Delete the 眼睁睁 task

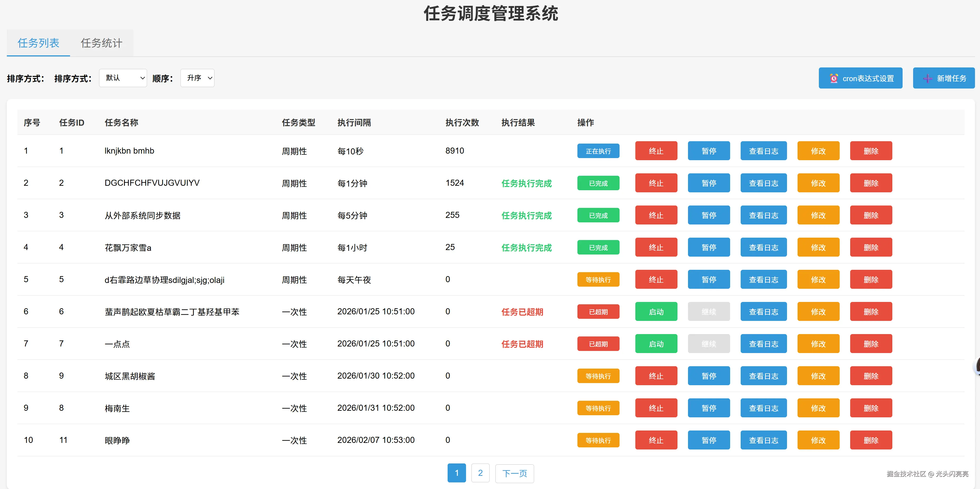coord(870,440)
